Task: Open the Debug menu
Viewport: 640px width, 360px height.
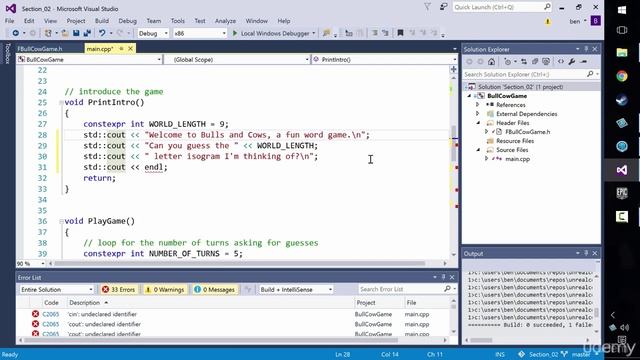Action: click(127, 21)
